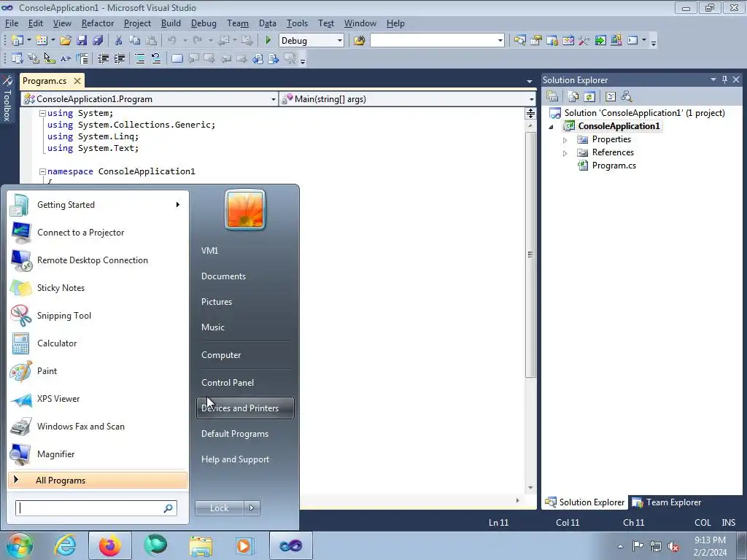
Task: Expand the References node in Solution Explorer
Action: coord(565,153)
